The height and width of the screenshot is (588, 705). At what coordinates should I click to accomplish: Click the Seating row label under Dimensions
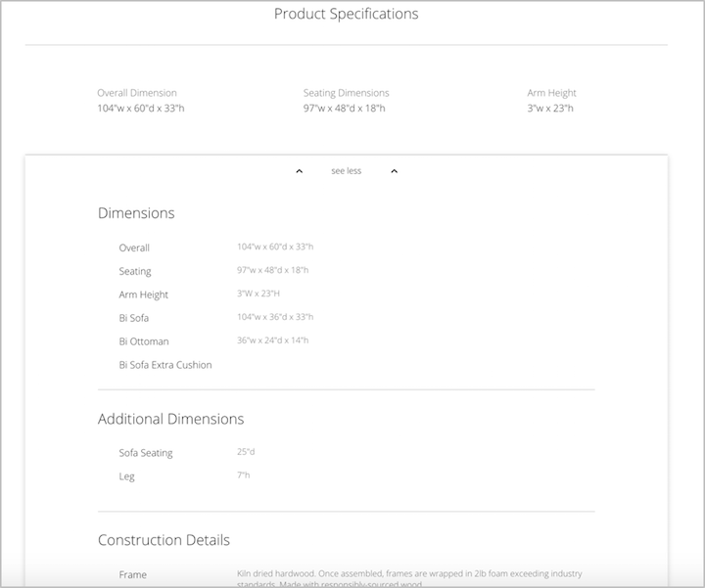[135, 271]
